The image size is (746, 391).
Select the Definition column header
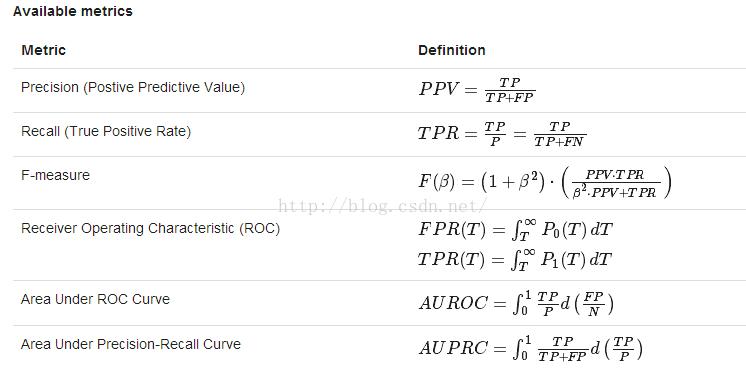(452, 50)
